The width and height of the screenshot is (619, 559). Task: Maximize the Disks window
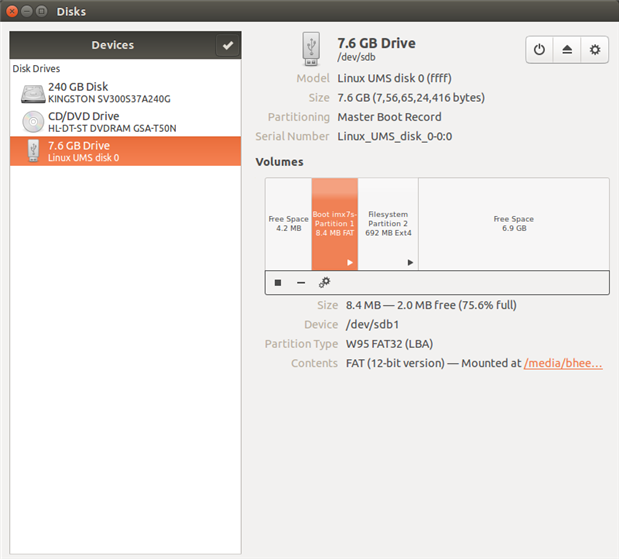coord(44,12)
